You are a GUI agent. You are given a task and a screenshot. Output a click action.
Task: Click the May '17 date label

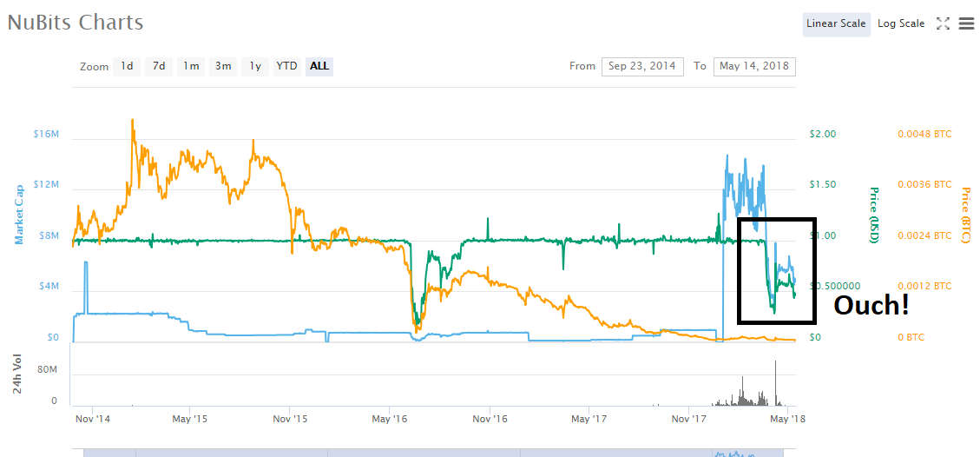pos(589,418)
